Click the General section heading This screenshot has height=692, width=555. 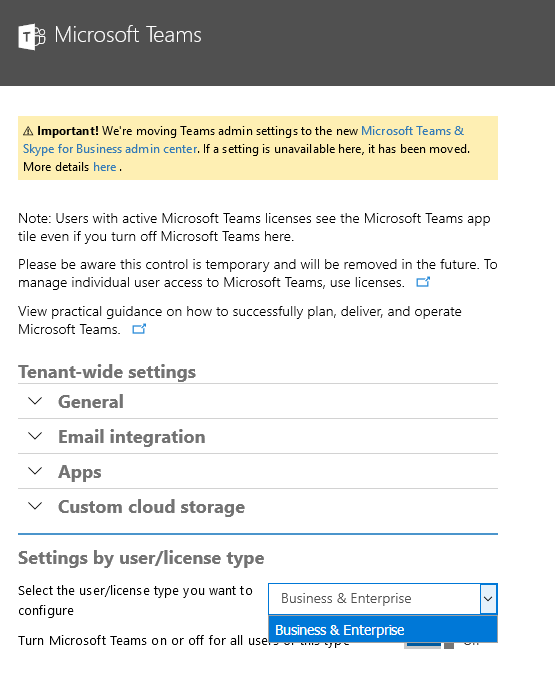91,402
